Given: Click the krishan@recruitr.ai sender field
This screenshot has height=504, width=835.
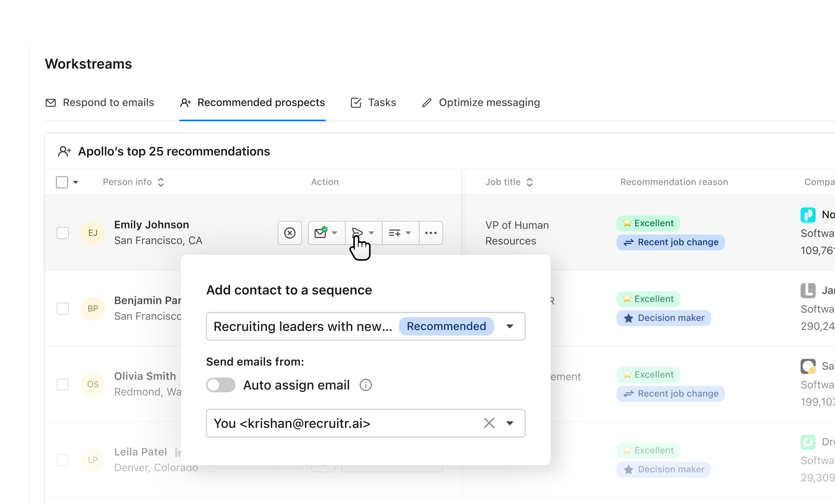Looking at the screenshot, I should pos(366,423).
